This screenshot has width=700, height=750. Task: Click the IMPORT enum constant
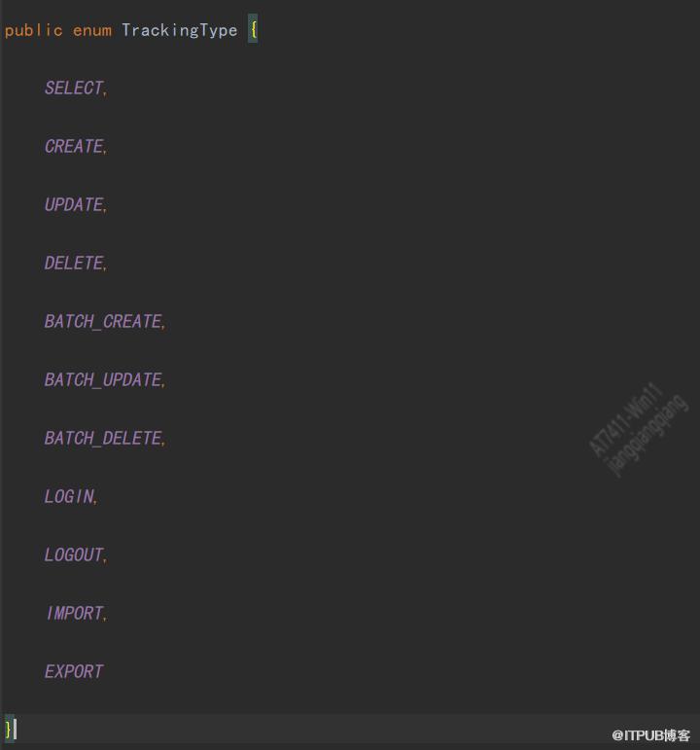74,613
